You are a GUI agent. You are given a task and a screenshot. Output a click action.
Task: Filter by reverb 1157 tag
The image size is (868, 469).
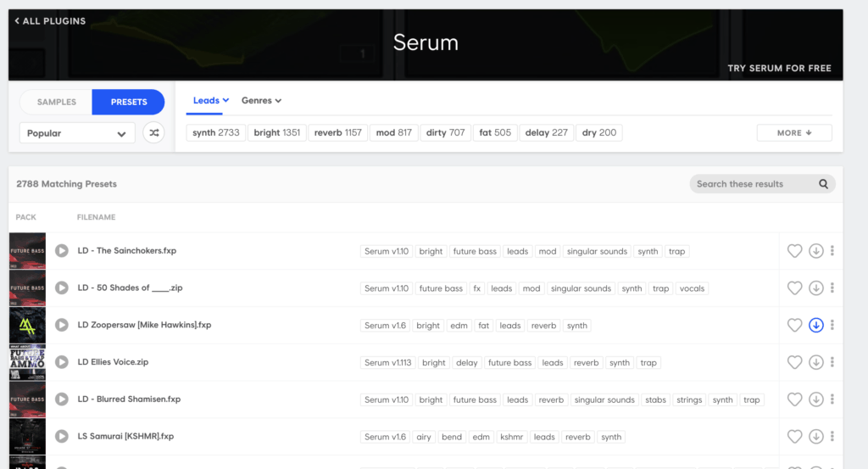tap(337, 133)
